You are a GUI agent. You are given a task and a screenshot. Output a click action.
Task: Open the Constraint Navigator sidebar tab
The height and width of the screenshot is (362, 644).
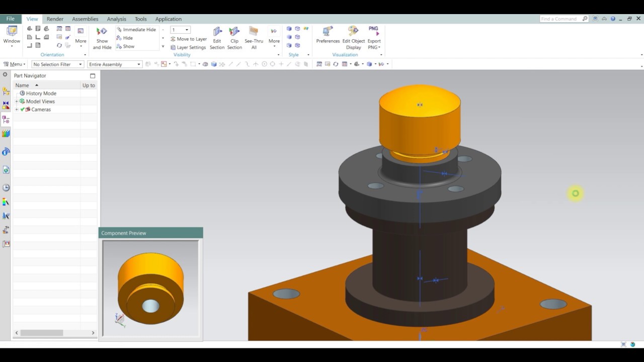6,106
